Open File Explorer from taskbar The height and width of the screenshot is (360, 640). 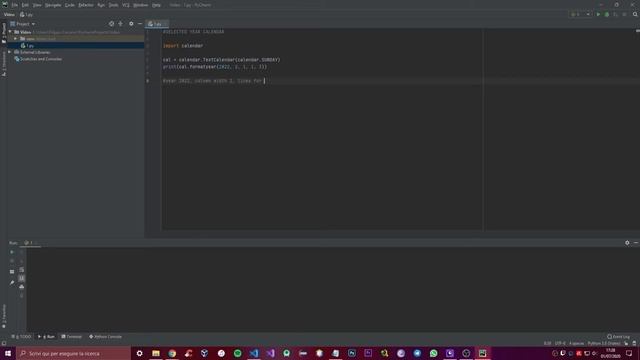tap(156, 353)
